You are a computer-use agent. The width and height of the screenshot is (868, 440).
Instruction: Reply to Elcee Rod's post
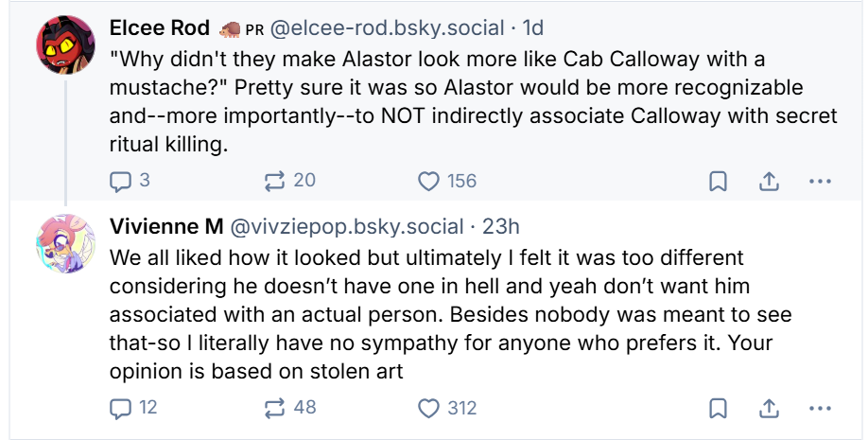pyautogui.click(x=121, y=180)
